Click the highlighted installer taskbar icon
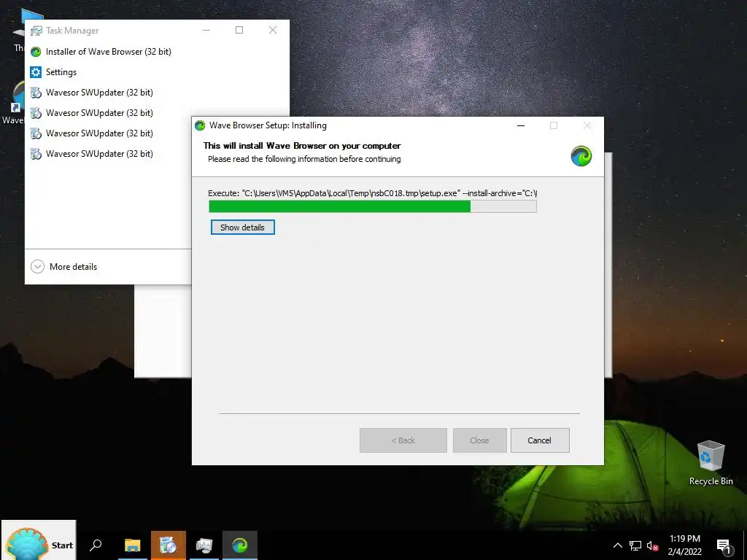Screen dimensions: 747x560 [x=169, y=545]
